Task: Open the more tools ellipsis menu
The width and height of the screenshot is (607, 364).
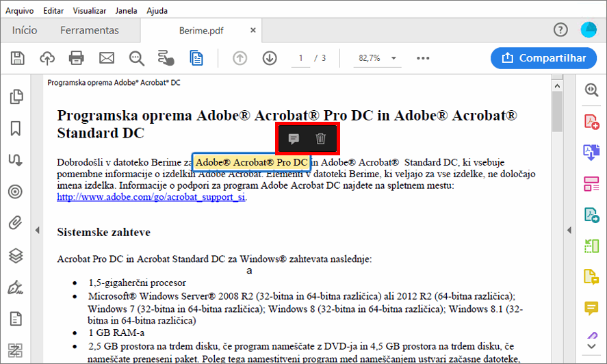Action: tap(423, 58)
